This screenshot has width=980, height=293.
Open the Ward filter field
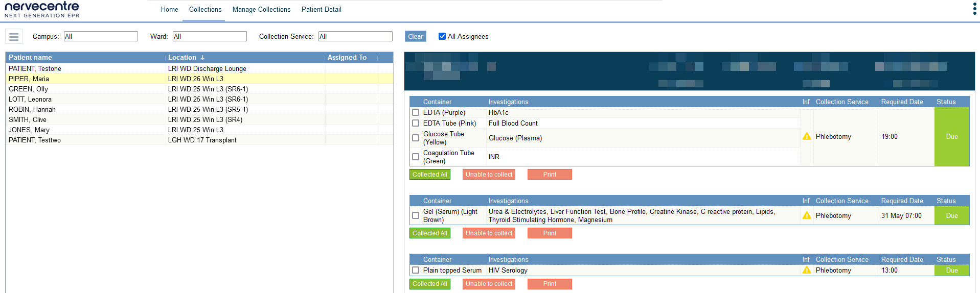click(x=210, y=36)
